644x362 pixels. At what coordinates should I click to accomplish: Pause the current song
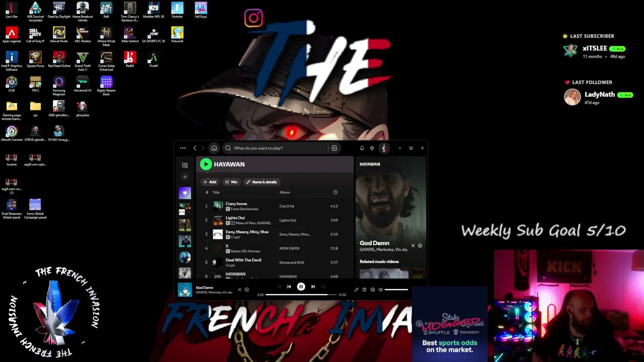tap(301, 287)
